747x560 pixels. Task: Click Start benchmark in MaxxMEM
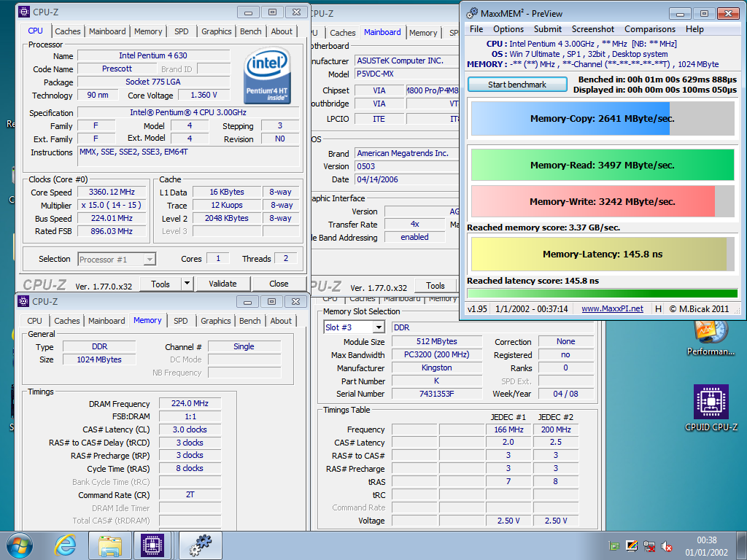(x=517, y=85)
